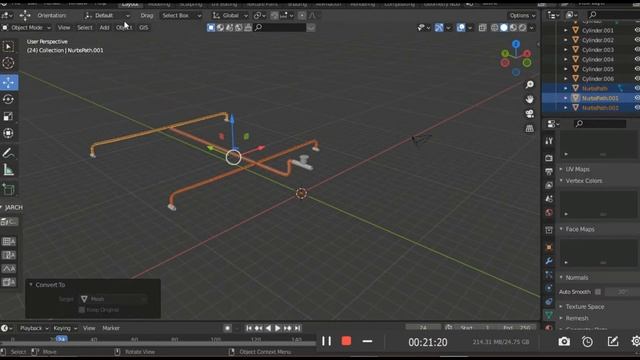Viewport: 640px width, 360px height.
Task: Jump to the timeline end frame
Action: pos(298,328)
